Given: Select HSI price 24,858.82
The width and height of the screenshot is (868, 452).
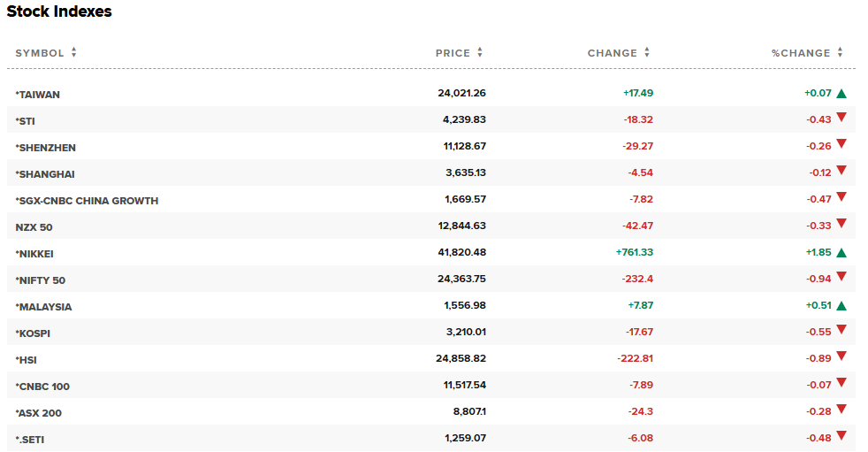Looking at the screenshot, I should pyautogui.click(x=461, y=359).
